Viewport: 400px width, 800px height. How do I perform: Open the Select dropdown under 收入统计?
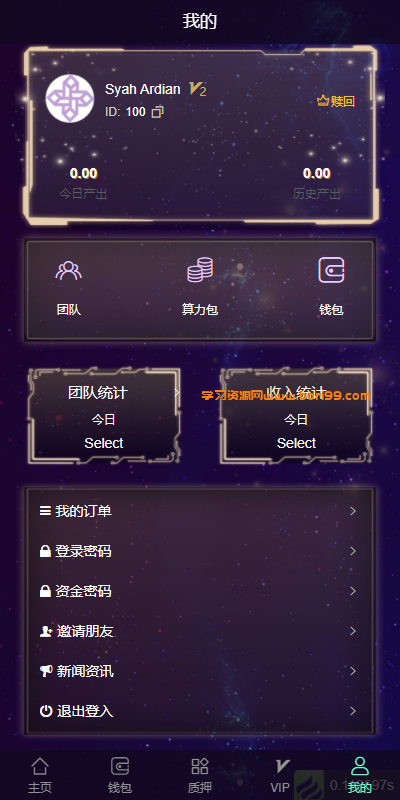click(296, 443)
